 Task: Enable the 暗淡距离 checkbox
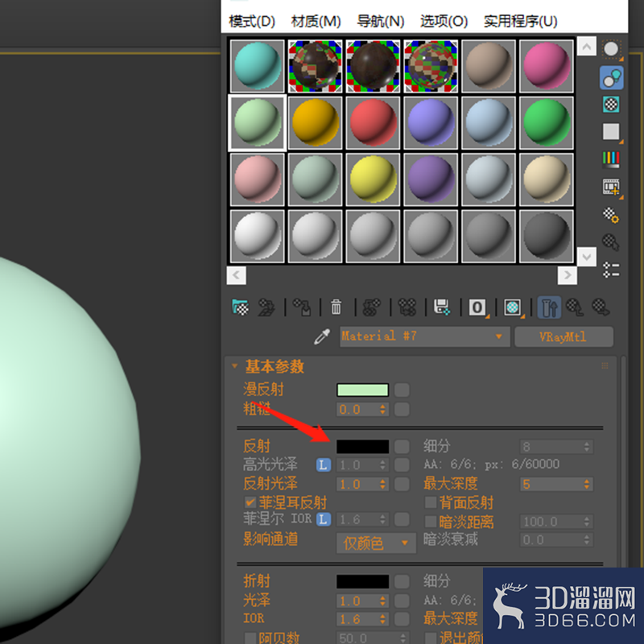(x=431, y=521)
